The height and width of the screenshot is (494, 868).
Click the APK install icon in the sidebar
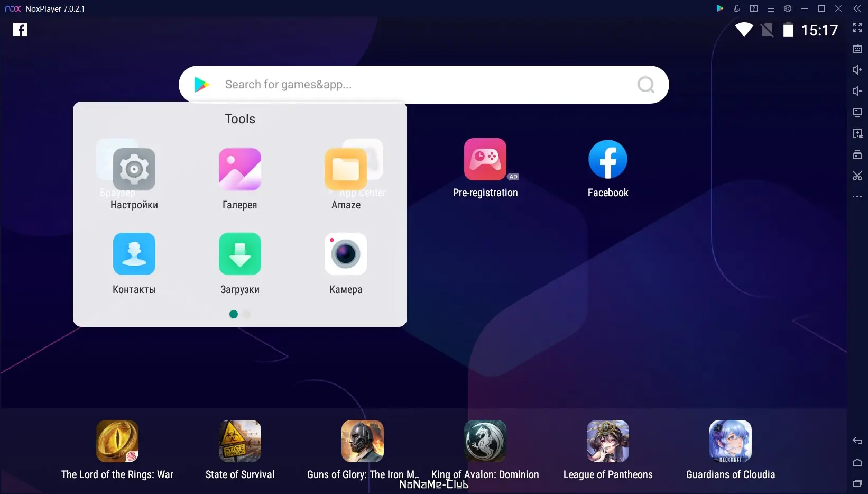point(857,133)
